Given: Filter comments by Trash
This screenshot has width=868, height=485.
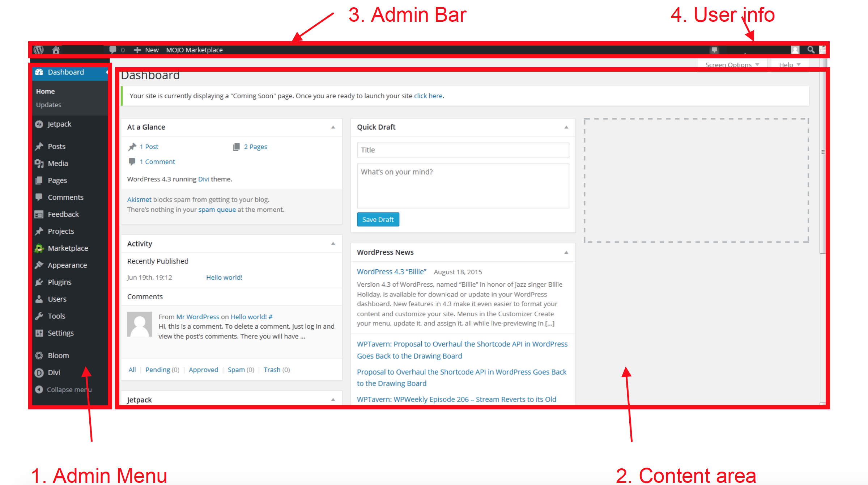Looking at the screenshot, I should [272, 370].
